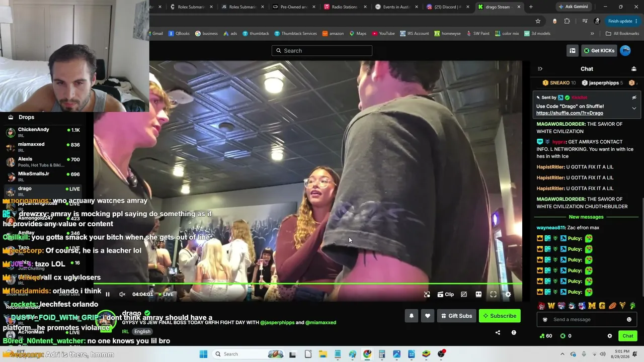Screen dimensions: 644x362
Task: Open miamaxxed channel in sidebar
Action: (43, 147)
